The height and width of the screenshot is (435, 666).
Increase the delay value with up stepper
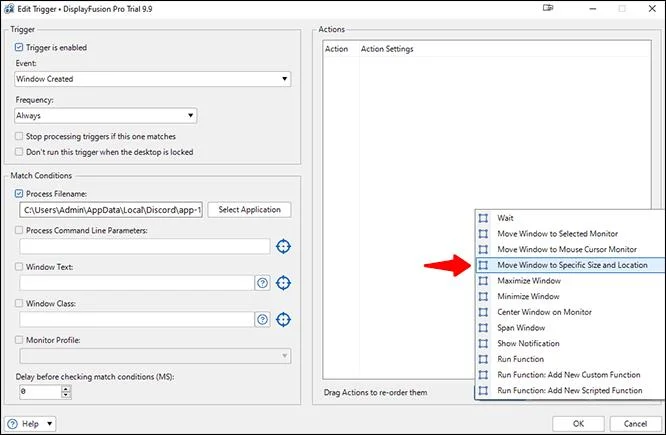65,389
